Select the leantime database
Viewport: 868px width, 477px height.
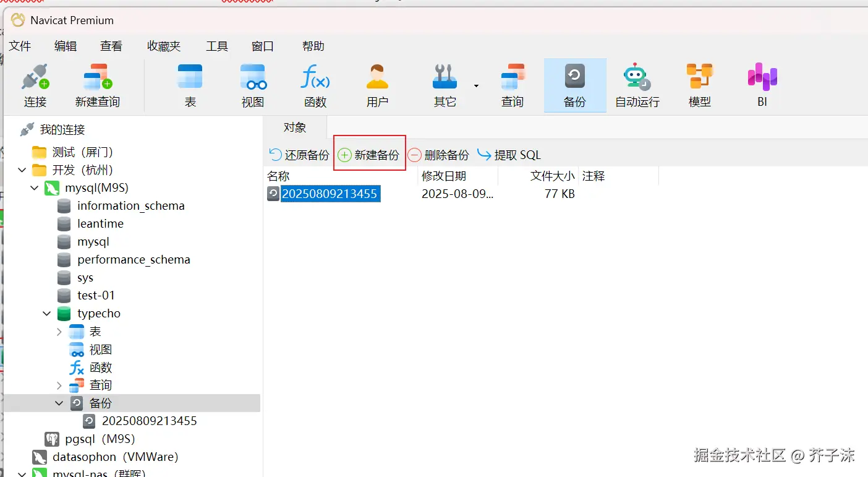coord(100,224)
